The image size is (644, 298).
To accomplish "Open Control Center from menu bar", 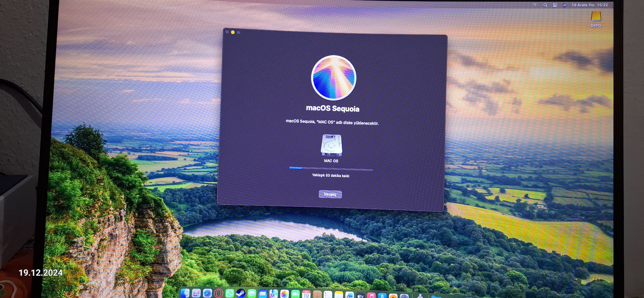I will (555, 5).
